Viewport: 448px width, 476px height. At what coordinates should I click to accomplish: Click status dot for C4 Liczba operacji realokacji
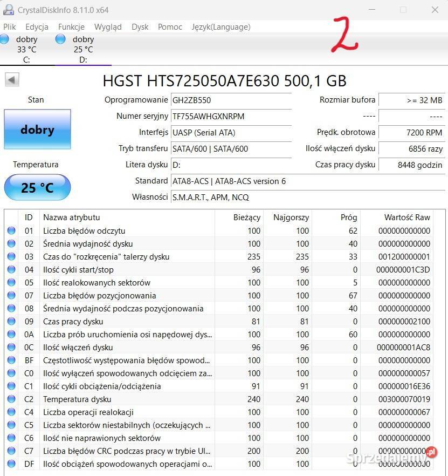pyautogui.click(x=11, y=412)
